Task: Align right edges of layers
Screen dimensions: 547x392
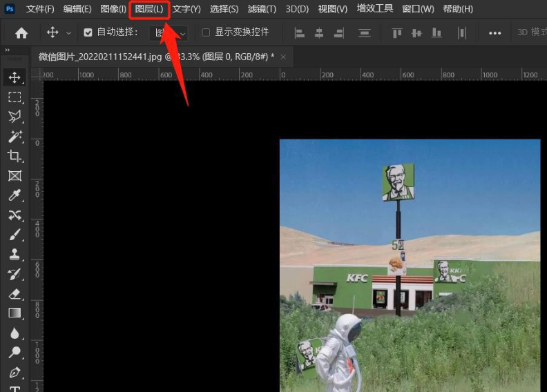Action: pos(338,33)
